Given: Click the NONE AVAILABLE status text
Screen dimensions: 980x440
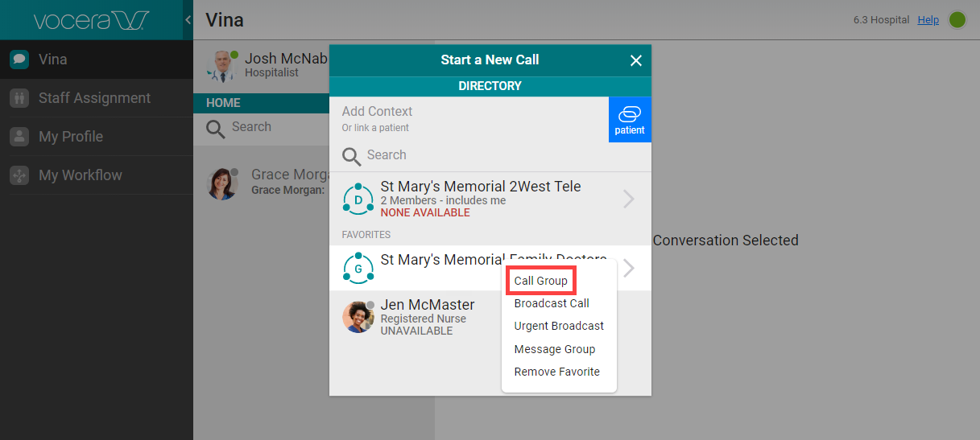Looking at the screenshot, I should point(425,213).
